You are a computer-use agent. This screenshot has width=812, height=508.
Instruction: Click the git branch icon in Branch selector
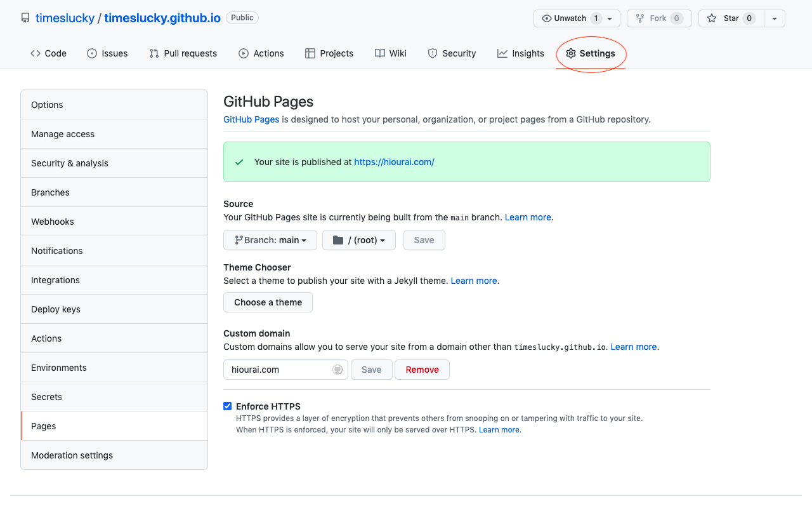coord(239,240)
